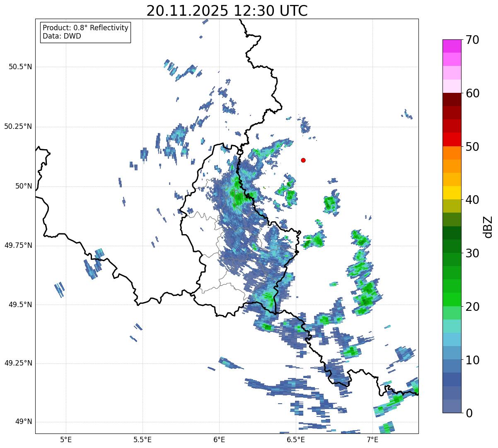
Task: Click the 'dBZ' colorbar axis label
Action: click(x=488, y=226)
